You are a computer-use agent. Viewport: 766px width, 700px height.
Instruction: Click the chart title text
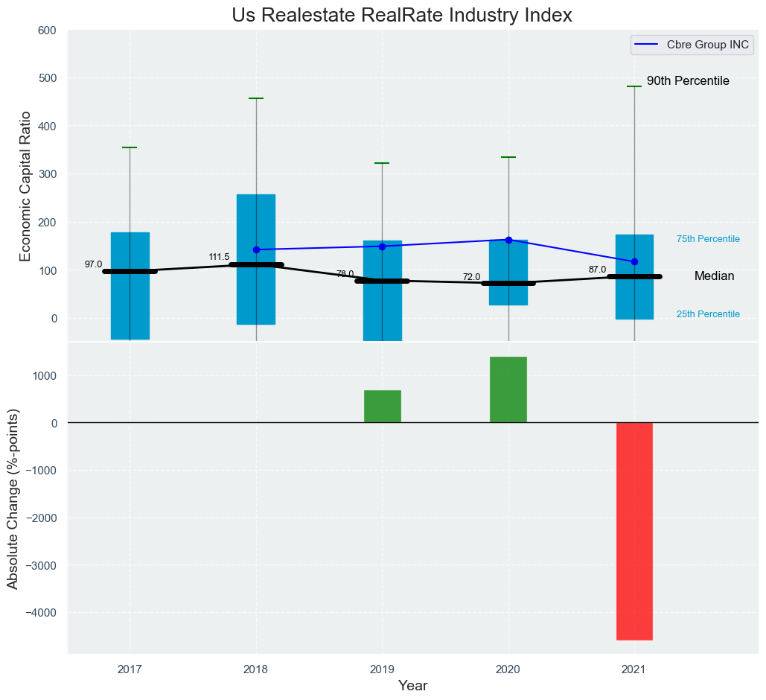[401, 15]
